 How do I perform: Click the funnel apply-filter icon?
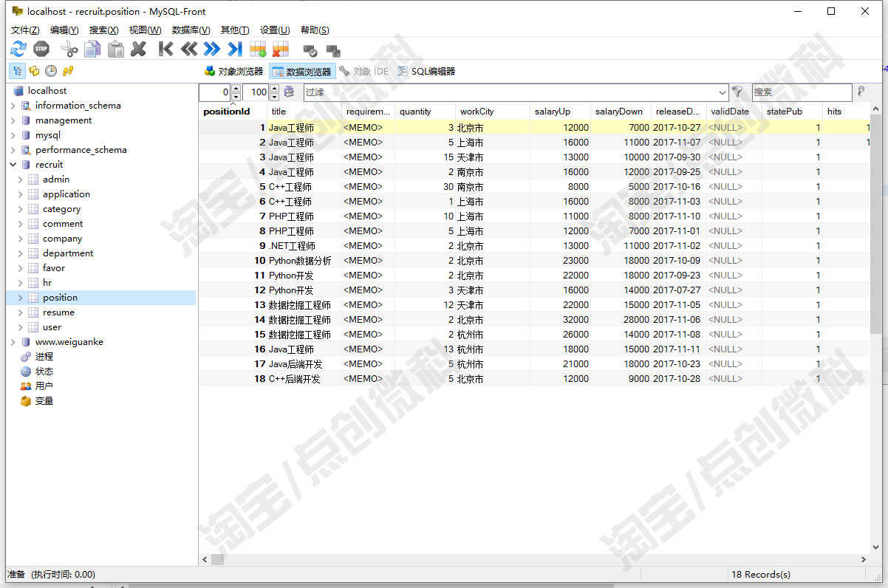point(737,92)
